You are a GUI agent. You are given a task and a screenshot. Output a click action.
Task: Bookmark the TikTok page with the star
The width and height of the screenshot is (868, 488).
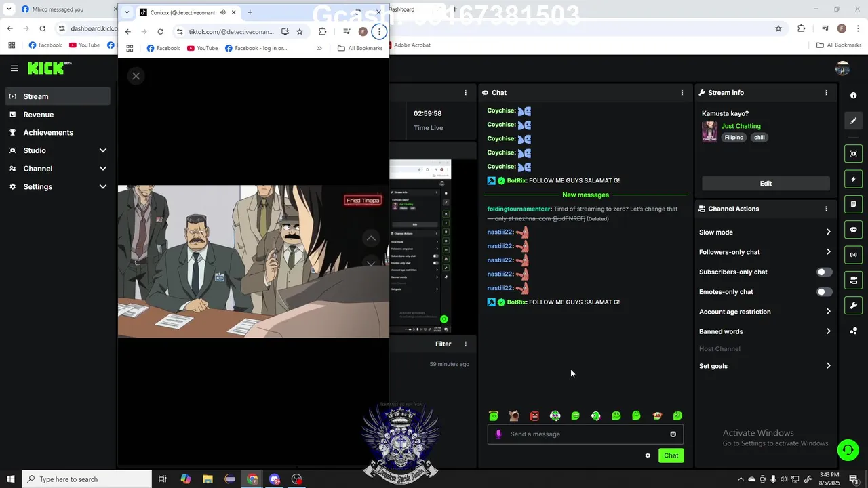pos(299,31)
